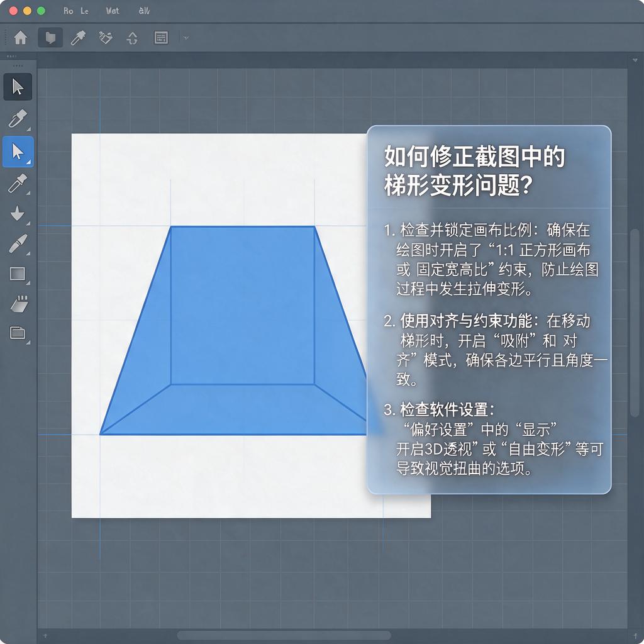Image resolution: width=644 pixels, height=644 pixels.
Task: Click the collapse chevron at top-right of canvas area
Action: pyautogui.click(x=635, y=61)
